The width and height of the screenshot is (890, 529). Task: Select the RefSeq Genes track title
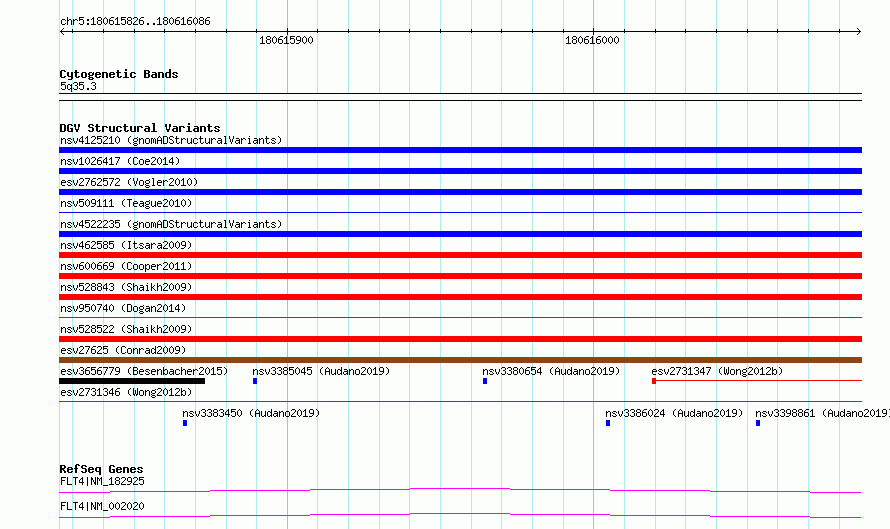pos(101,469)
